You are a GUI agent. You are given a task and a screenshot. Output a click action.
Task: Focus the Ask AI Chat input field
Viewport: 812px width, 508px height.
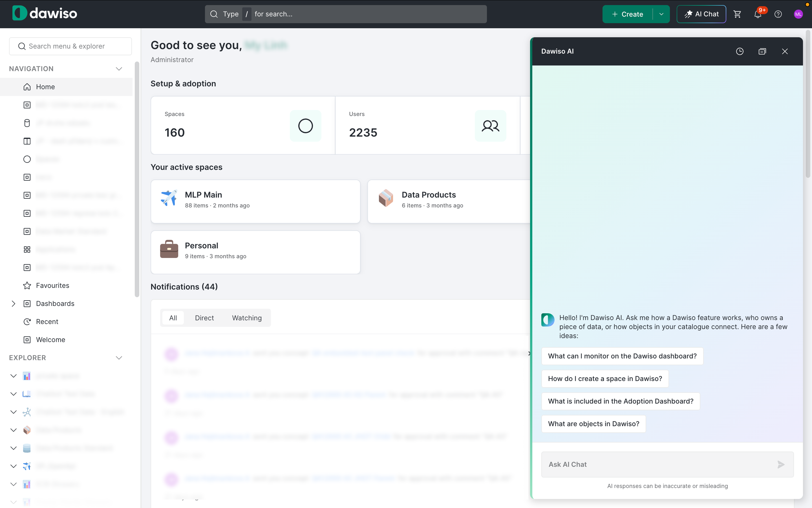(667, 464)
